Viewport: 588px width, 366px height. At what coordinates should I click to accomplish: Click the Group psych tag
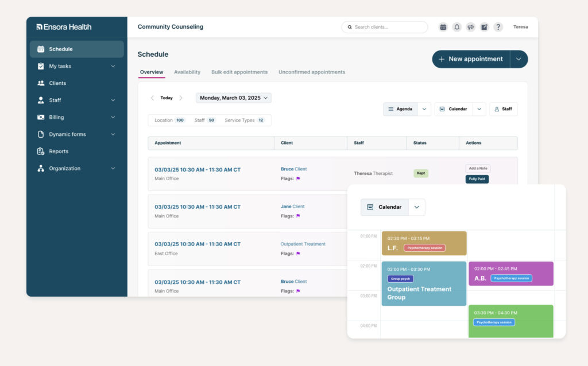point(400,279)
